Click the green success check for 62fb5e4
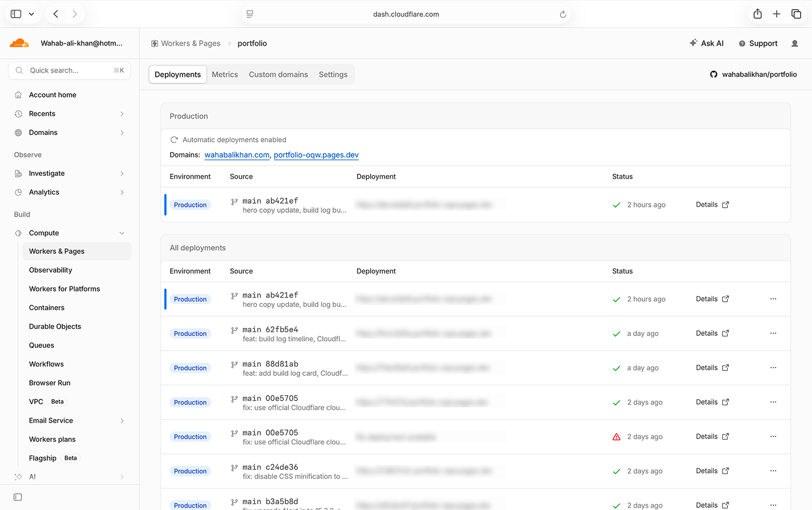 (x=617, y=334)
